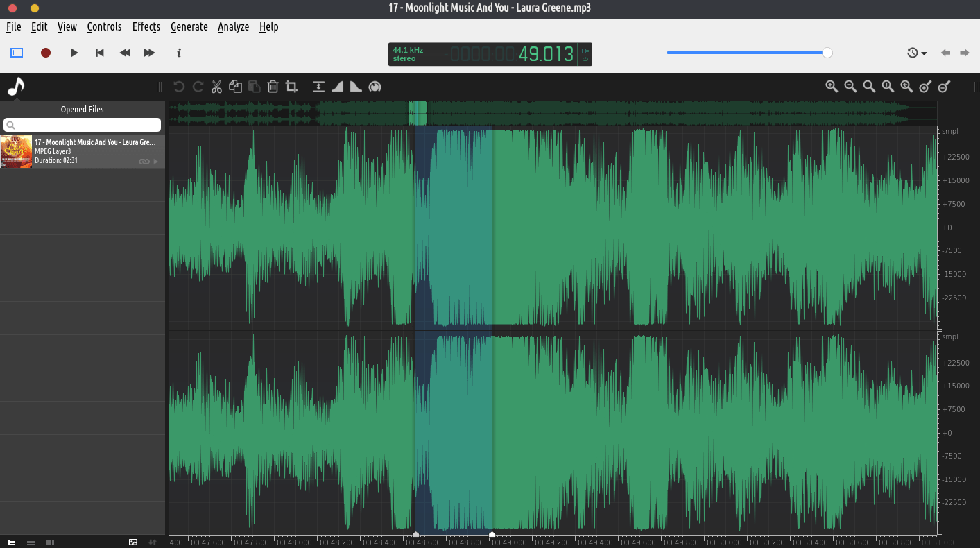Jump to start with skip-back button

pyautogui.click(x=100, y=53)
